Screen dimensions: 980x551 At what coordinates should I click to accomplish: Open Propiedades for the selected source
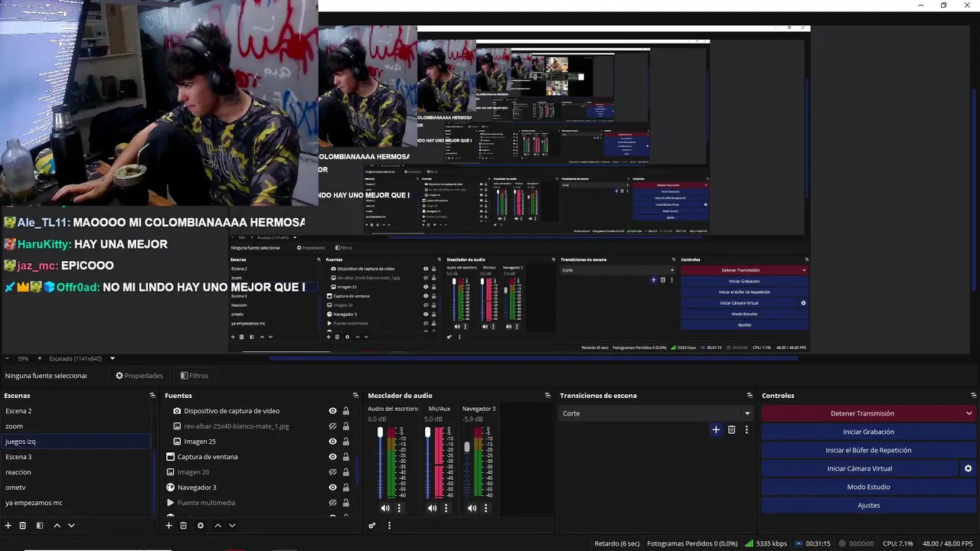[139, 376]
